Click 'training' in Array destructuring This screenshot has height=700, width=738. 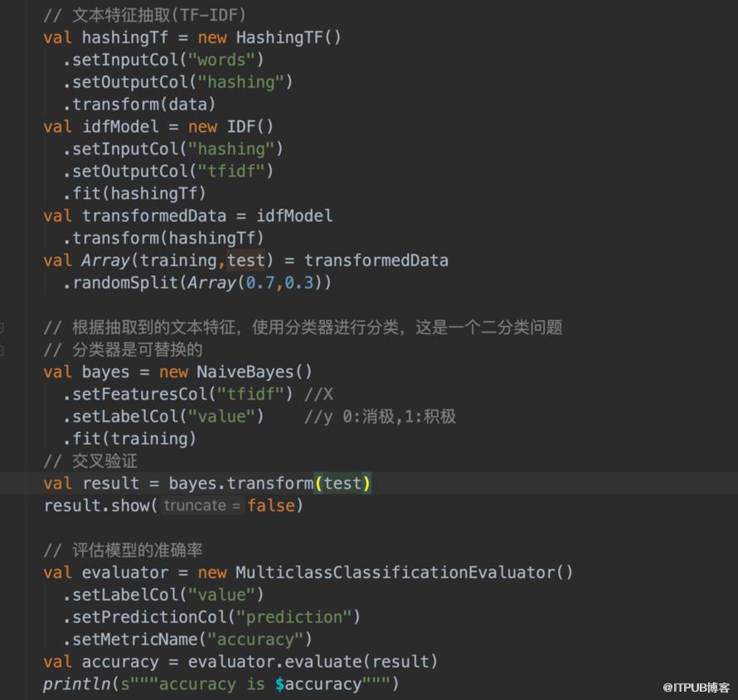tap(178, 260)
